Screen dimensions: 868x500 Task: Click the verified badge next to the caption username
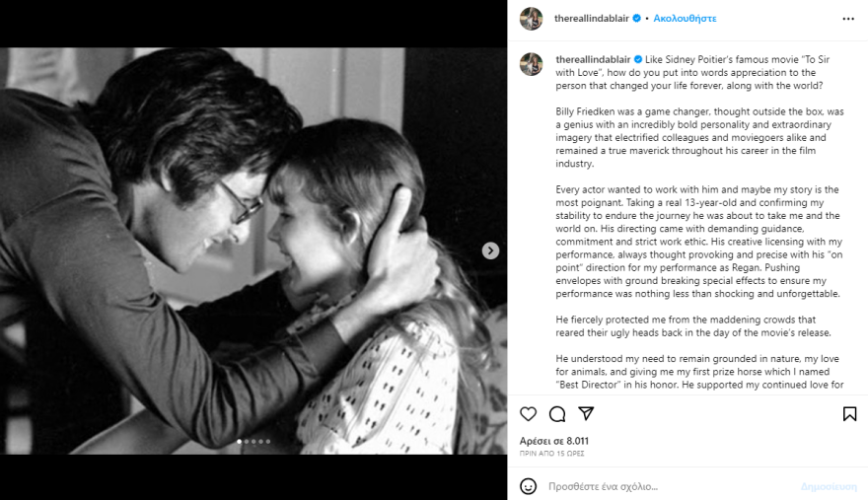click(x=638, y=59)
